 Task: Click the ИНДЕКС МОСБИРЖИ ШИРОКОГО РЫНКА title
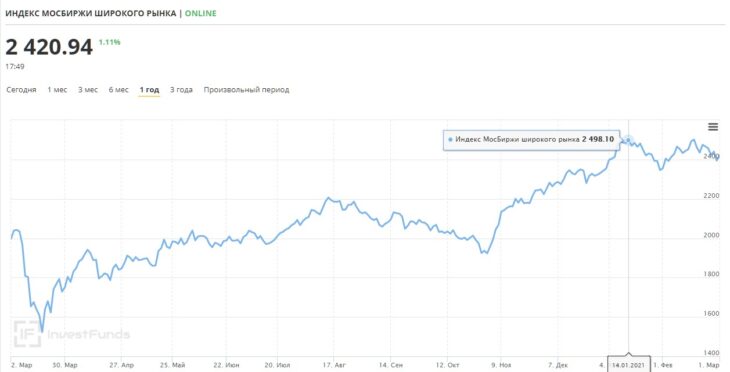(x=91, y=14)
